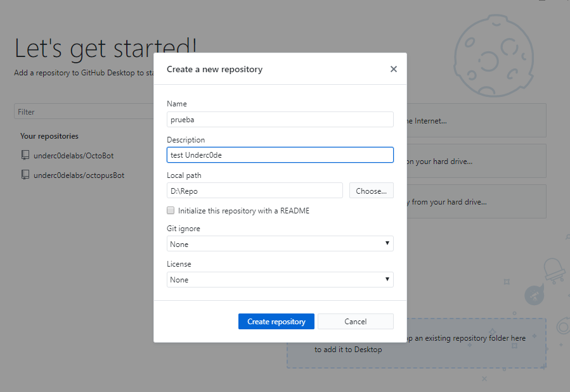Click the 'Create a new repository' dialog title
570x392 pixels.
click(214, 69)
